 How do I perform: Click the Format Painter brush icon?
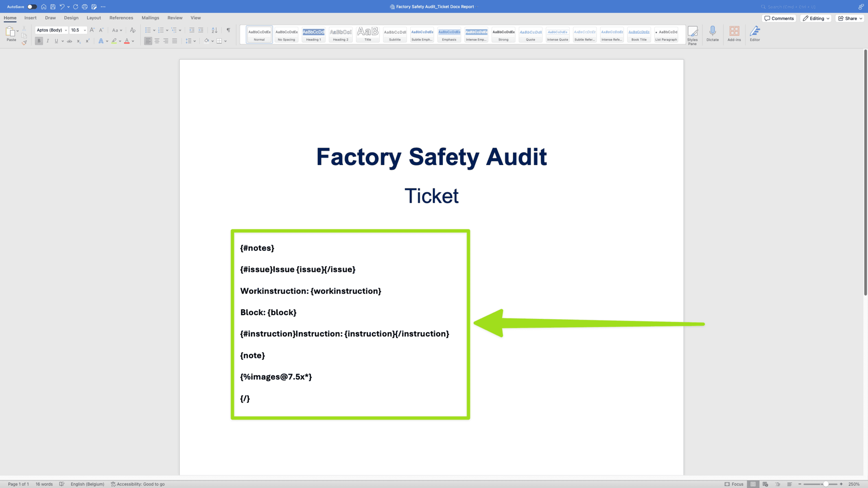click(x=24, y=43)
